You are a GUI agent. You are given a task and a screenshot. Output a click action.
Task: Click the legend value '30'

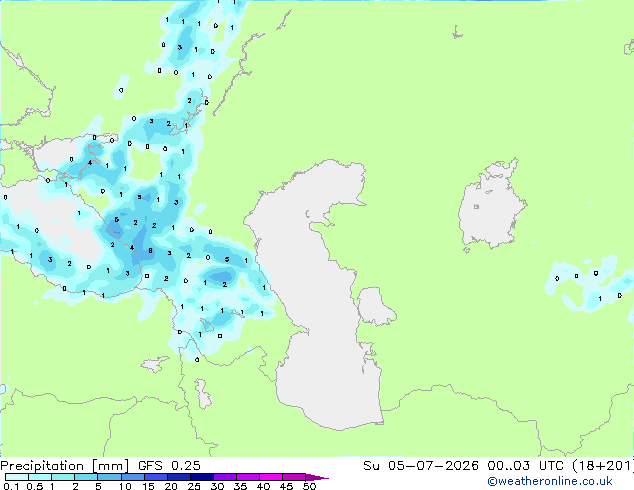coord(217,486)
